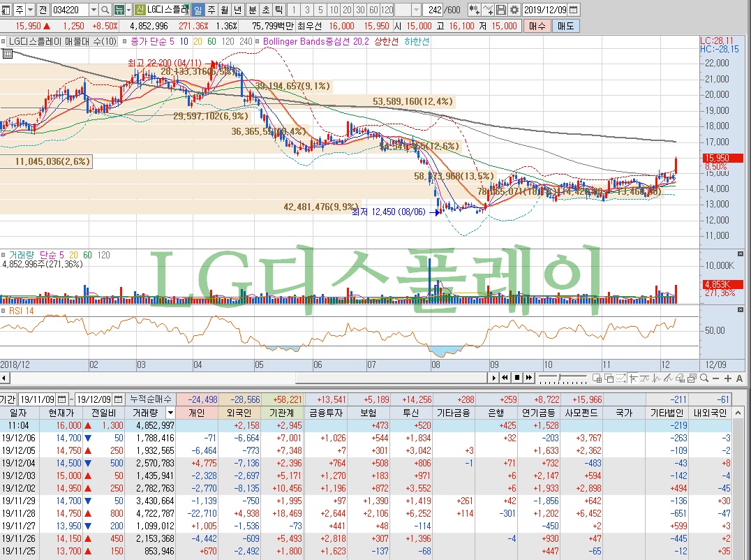Click the chart image copy icon

tap(692, 378)
